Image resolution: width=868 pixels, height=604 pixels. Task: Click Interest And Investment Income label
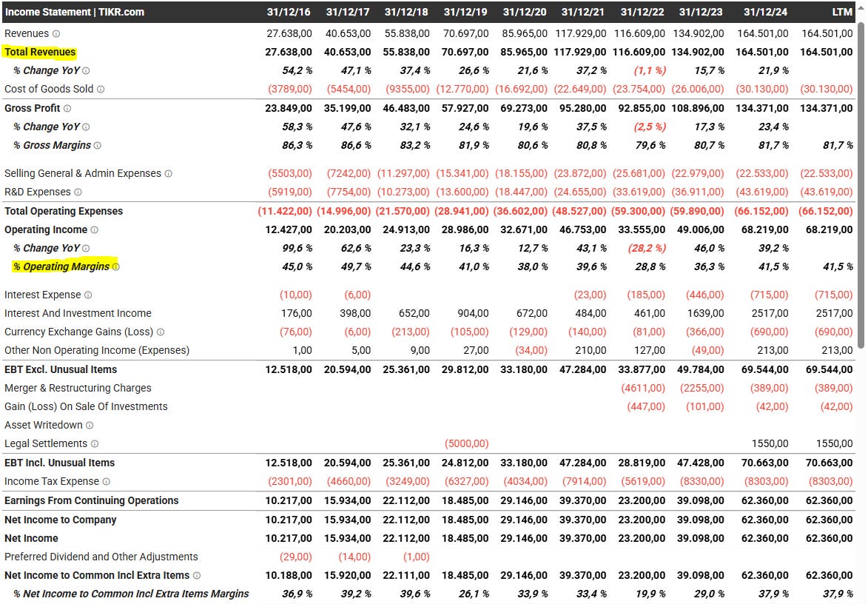click(x=78, y=313)
